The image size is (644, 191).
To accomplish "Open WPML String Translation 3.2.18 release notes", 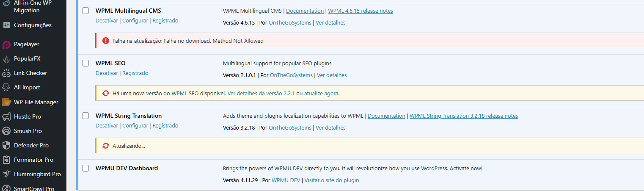I will tap(464, 116).
